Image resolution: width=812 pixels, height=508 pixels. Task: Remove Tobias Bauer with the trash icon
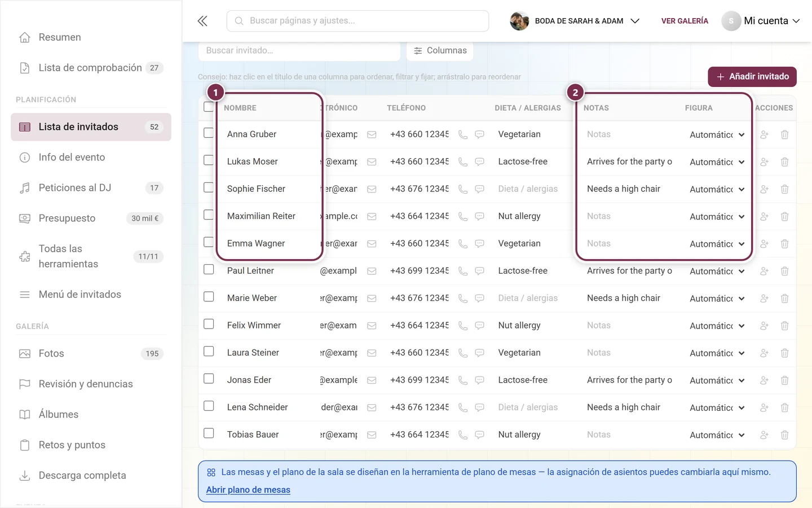click(x=784, y=435)
